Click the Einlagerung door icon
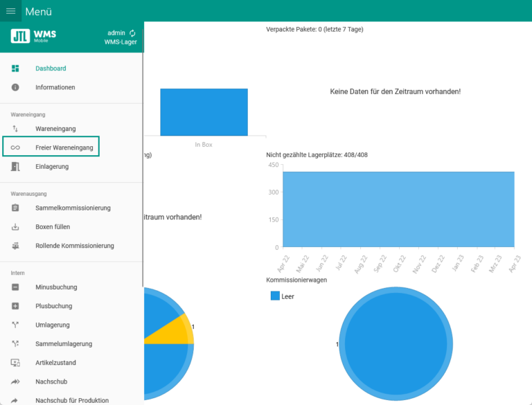The width and height of the screenshot is (532, 405). click(x=15, y=167)
